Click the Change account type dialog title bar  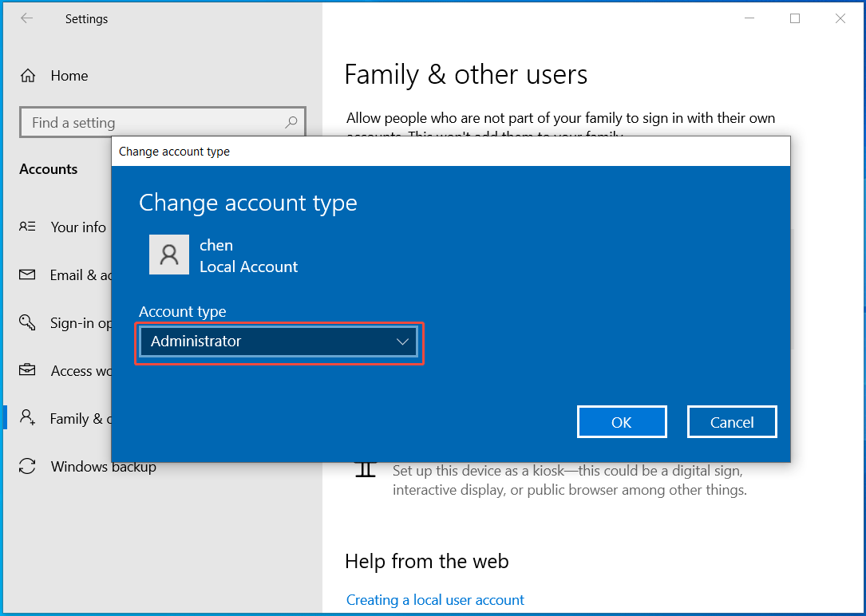(319, 151)
